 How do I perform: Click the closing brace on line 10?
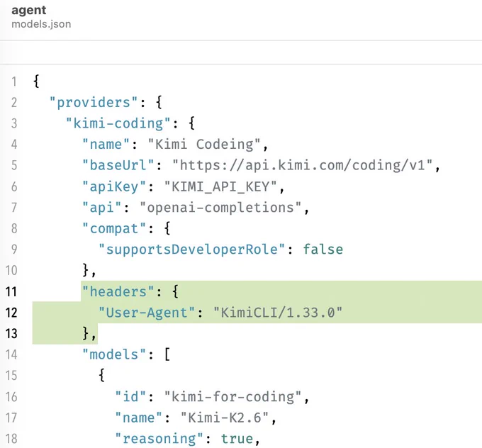coord(86,271)
